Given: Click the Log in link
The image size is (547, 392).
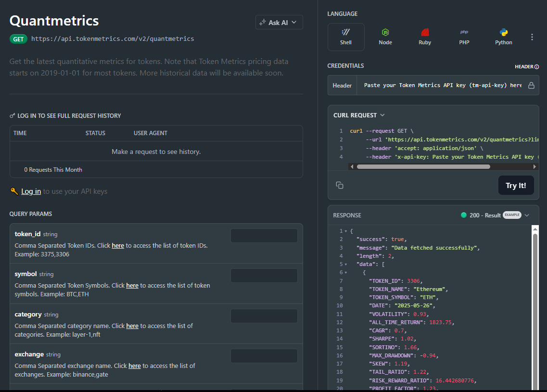Looking at the screenshot, I should 31,191.
